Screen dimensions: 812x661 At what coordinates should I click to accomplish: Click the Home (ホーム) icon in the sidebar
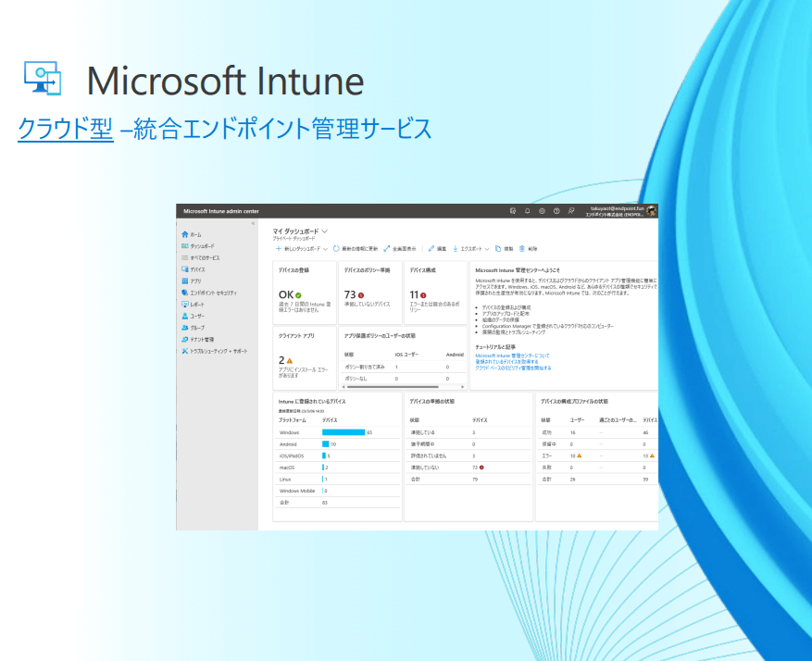185,234
